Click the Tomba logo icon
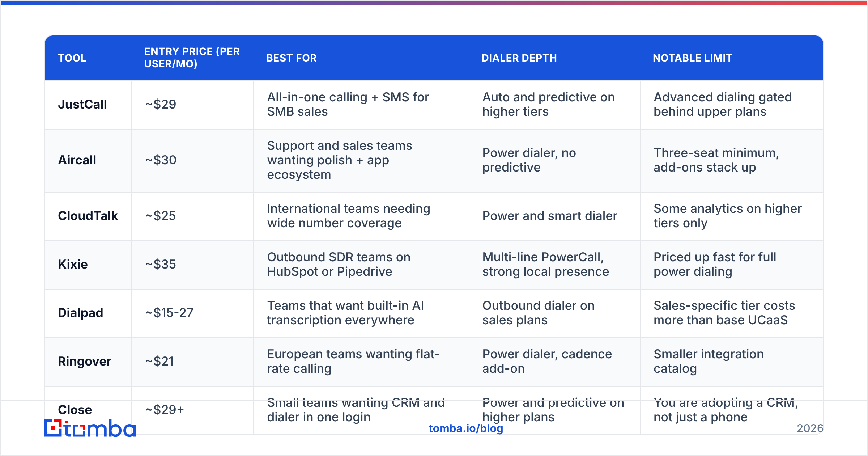Screen dimensions: 868x456 [x=53, y=428]
